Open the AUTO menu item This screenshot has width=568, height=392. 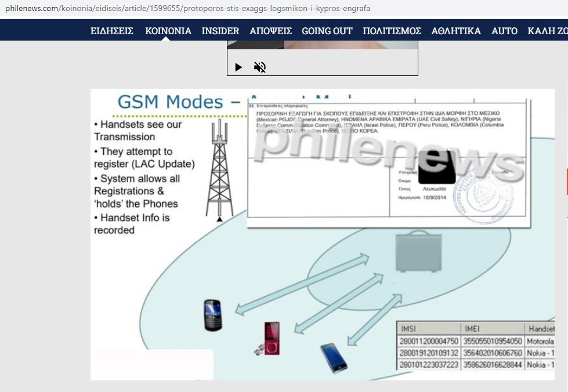pyautogui.click(x=504, y=31)
